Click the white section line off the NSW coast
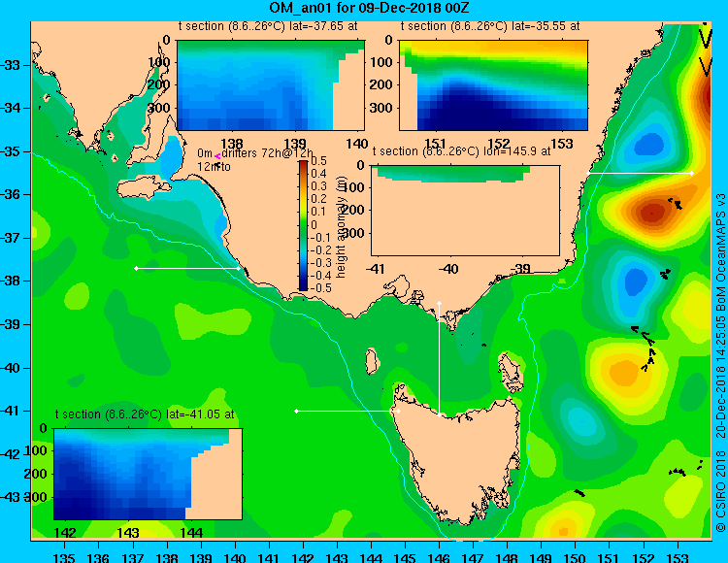This screenshot has width=728, height=563. point(640,173)
